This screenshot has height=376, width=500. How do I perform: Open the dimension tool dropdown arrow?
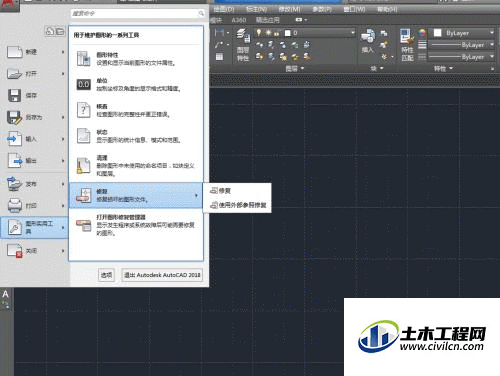pyautogui.click(x=228, y=33)
